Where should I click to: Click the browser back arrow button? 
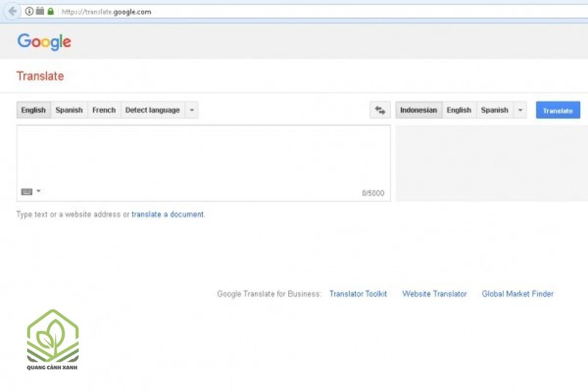coord(12,11)
